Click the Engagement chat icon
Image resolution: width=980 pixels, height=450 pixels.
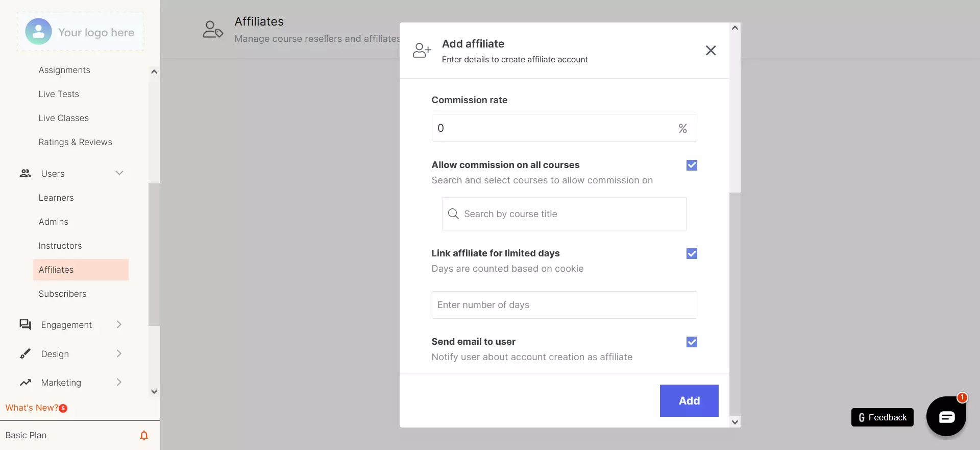click(x=26, y=325)
